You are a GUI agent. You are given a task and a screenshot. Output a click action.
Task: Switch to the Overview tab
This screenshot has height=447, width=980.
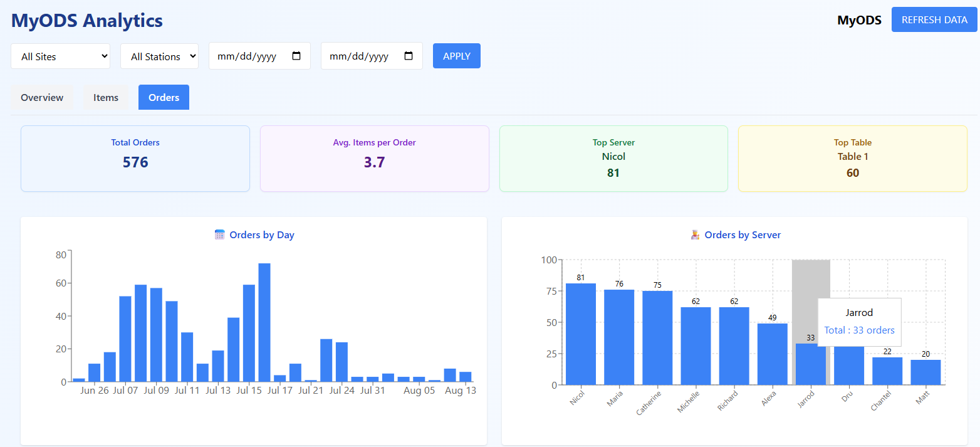pos(41,97)
